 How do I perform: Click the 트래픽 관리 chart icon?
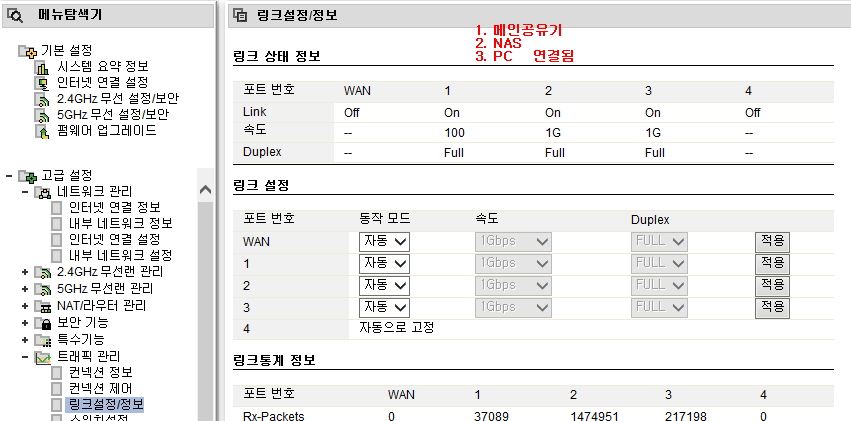[x=43, y=358]
